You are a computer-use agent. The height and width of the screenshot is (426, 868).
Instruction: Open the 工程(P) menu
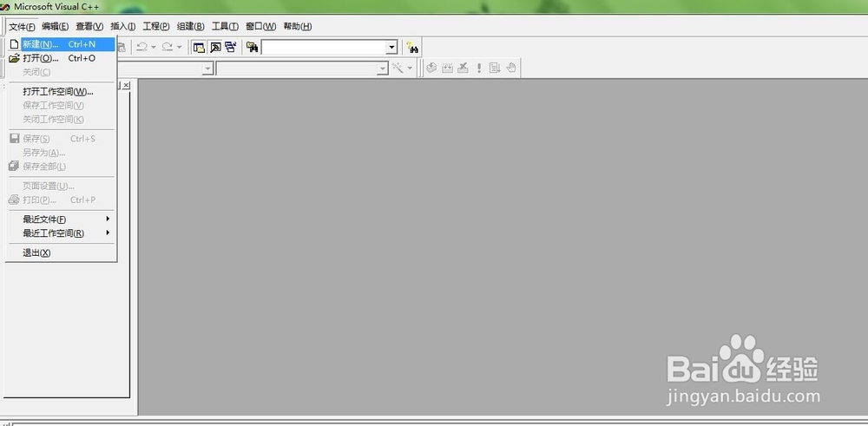click(x=156, y=27)
